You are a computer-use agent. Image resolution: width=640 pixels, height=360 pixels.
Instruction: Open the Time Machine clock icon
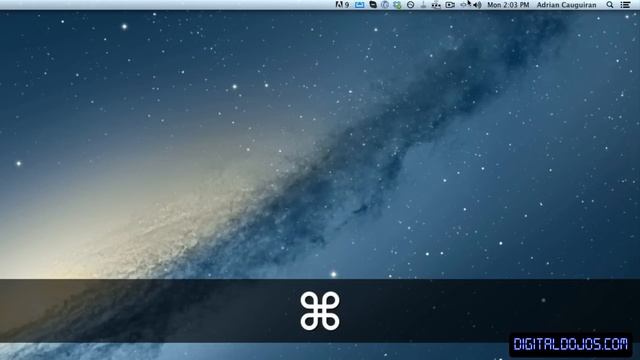click(x=411, y=5)
